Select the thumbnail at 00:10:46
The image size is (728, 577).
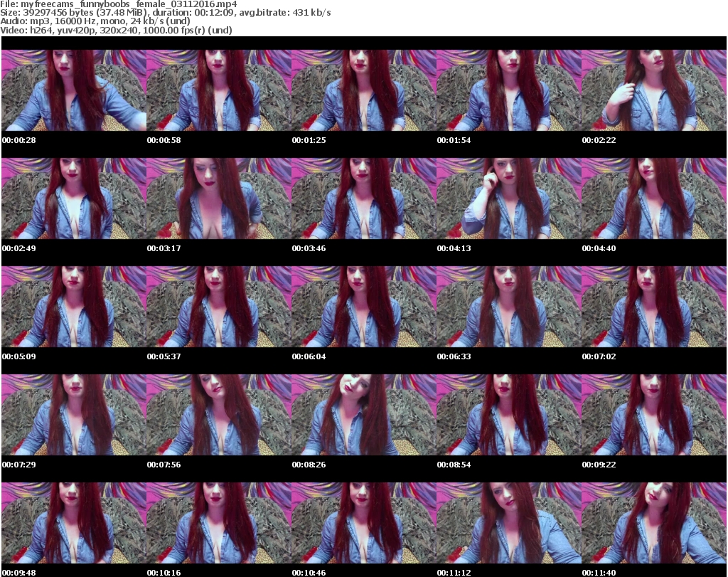coord(363,523)
